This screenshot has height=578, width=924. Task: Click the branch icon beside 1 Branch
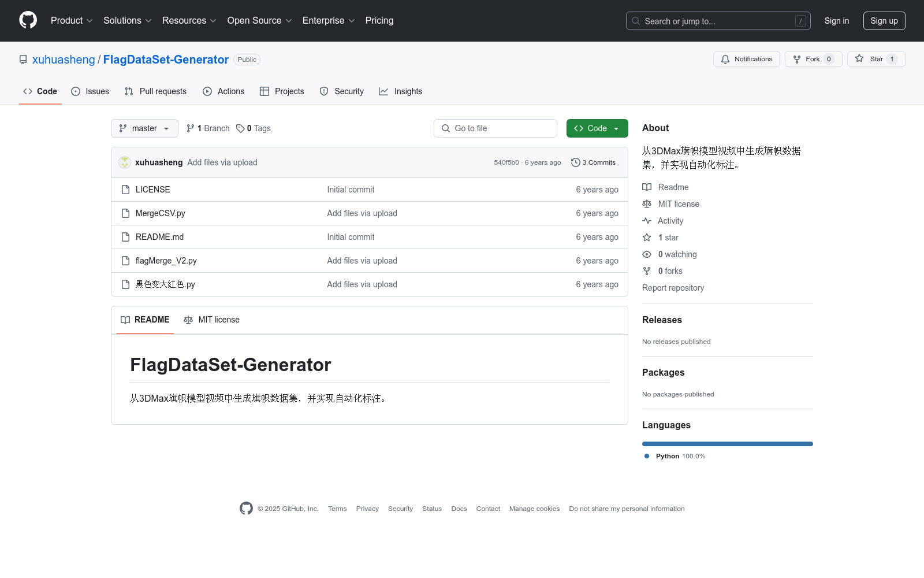click(x=191, y=128)
